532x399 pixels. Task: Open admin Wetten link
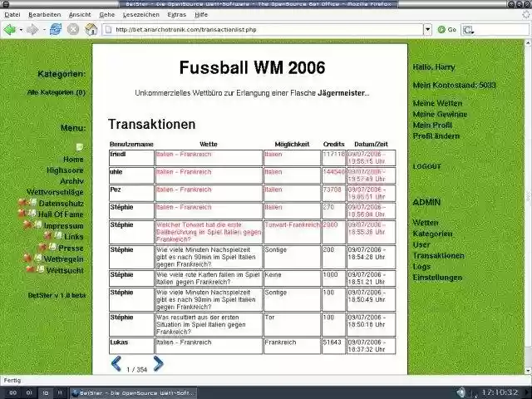coord(426,223)
